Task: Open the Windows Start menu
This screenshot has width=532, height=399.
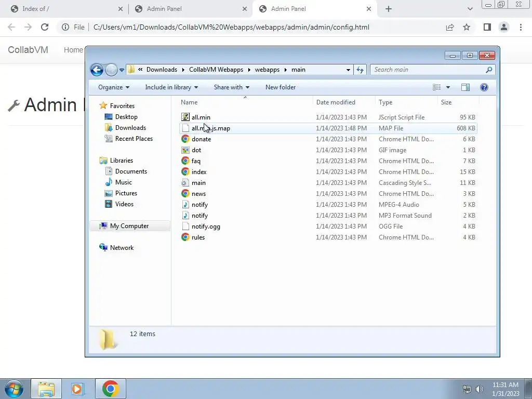Action: click(14, 389)
